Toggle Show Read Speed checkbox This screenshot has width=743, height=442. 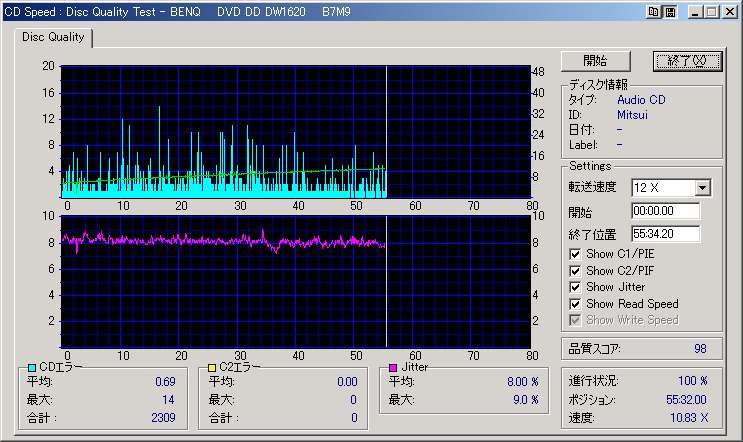[575, 304]
